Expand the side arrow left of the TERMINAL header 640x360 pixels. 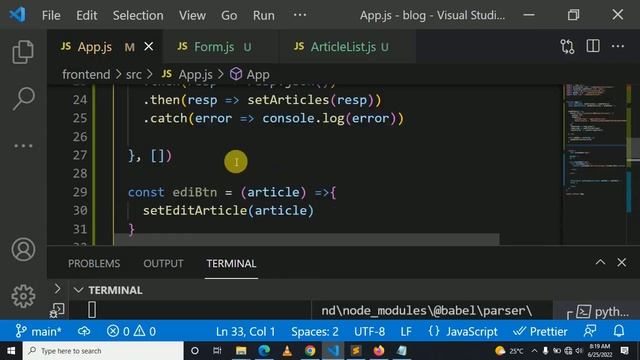click(x=58, y=289)
